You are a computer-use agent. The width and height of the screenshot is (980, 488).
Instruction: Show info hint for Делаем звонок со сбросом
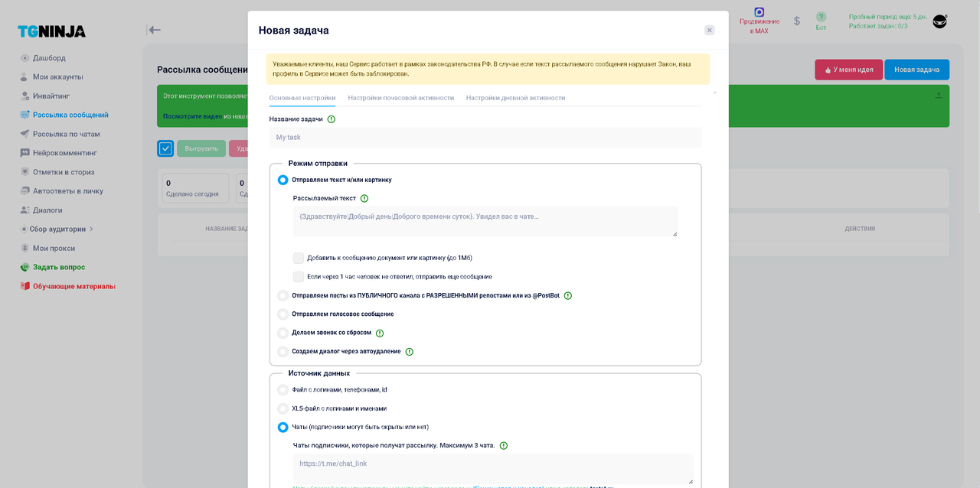379,333
